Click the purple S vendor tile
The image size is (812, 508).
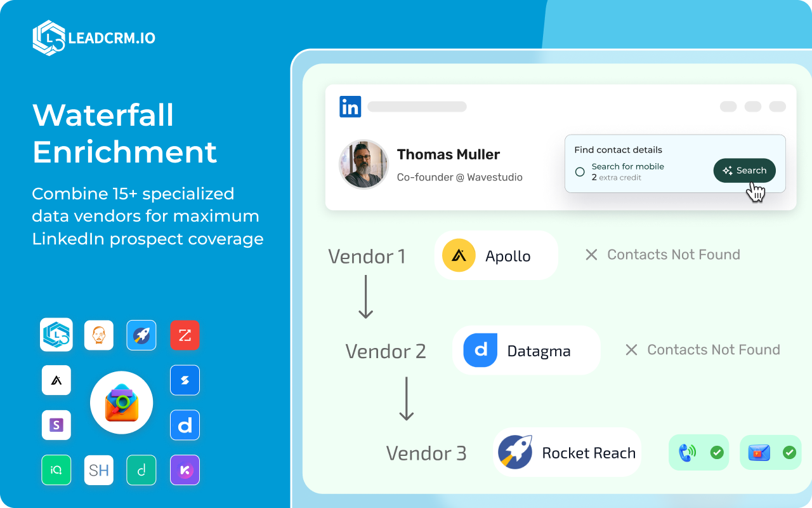[56, 425]
